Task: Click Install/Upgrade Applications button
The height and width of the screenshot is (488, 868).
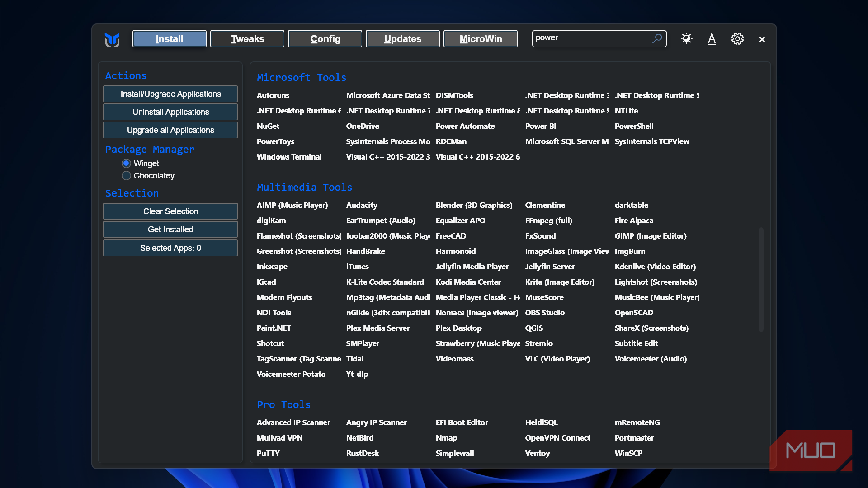Action: click(x=170, y=94)
